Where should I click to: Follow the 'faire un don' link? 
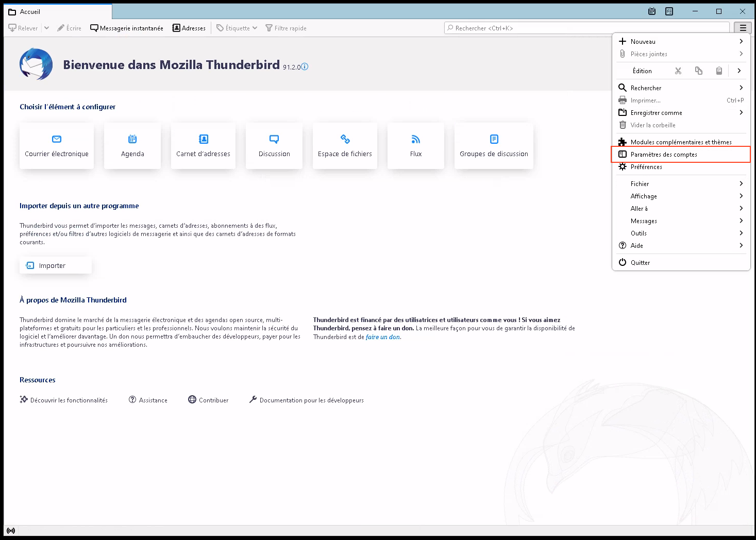pyautogui.click(x=383, y=337)
